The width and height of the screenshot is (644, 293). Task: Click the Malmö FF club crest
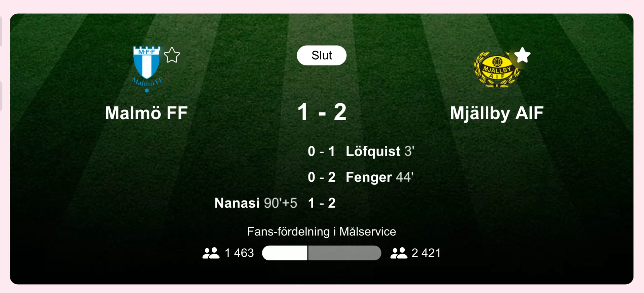click(147, 68)
